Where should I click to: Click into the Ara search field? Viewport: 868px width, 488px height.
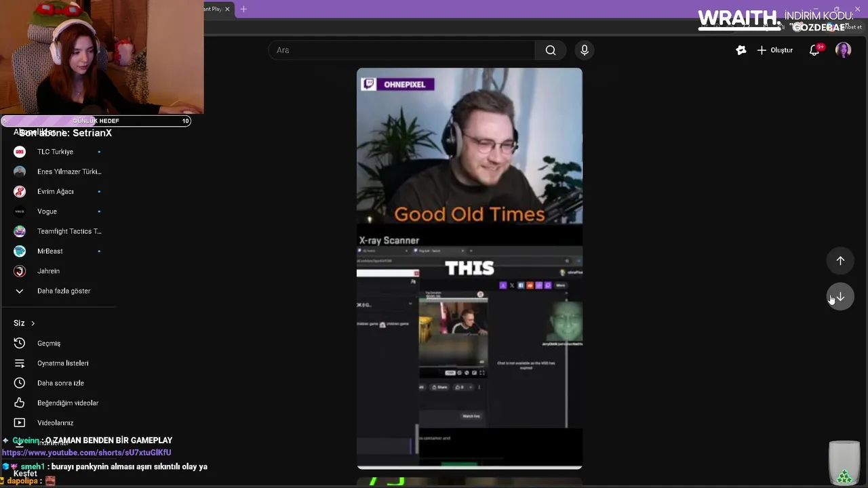401,50
